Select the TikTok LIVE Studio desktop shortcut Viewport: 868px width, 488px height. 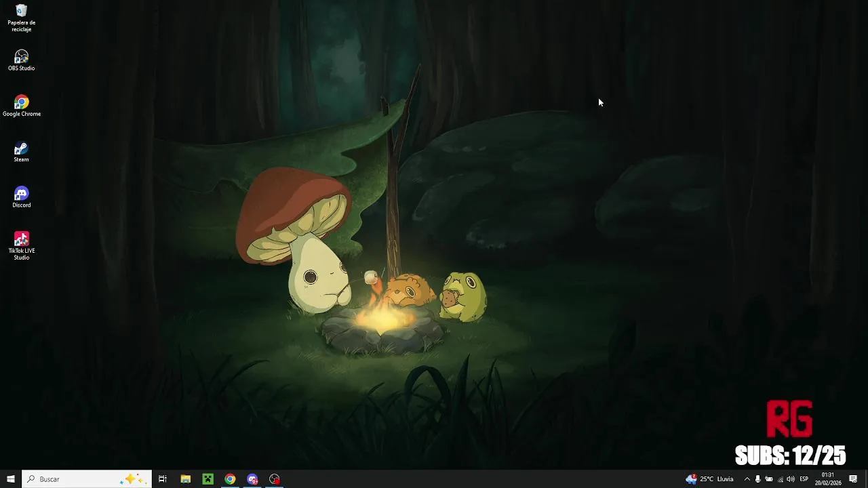pyautogui.click(x=22, y=246)
